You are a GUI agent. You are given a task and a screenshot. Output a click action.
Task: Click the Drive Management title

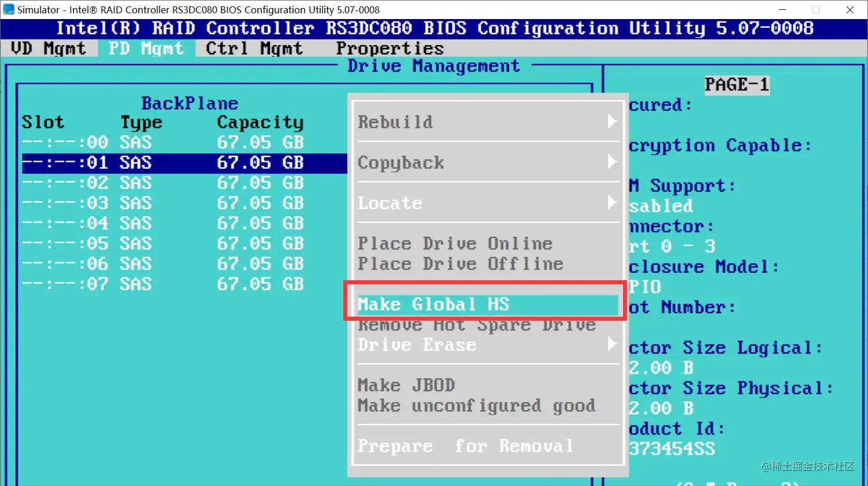point(433,66)
